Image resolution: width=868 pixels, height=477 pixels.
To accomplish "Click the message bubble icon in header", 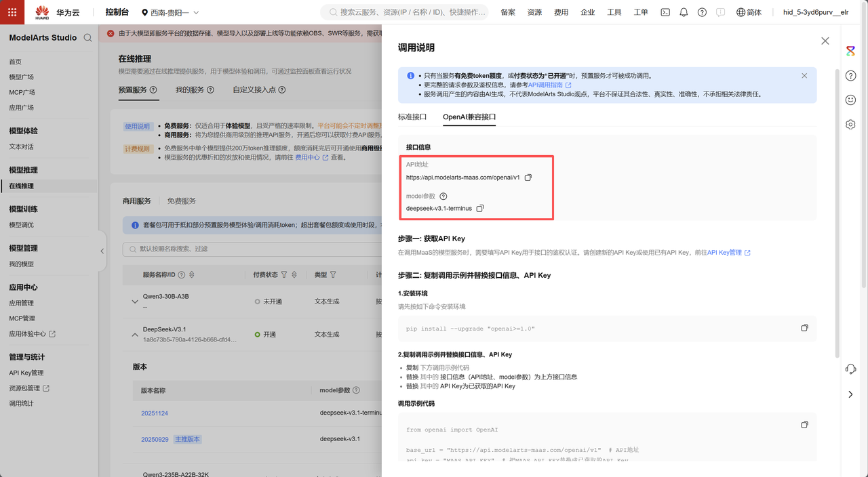I will tap(720, 12).
